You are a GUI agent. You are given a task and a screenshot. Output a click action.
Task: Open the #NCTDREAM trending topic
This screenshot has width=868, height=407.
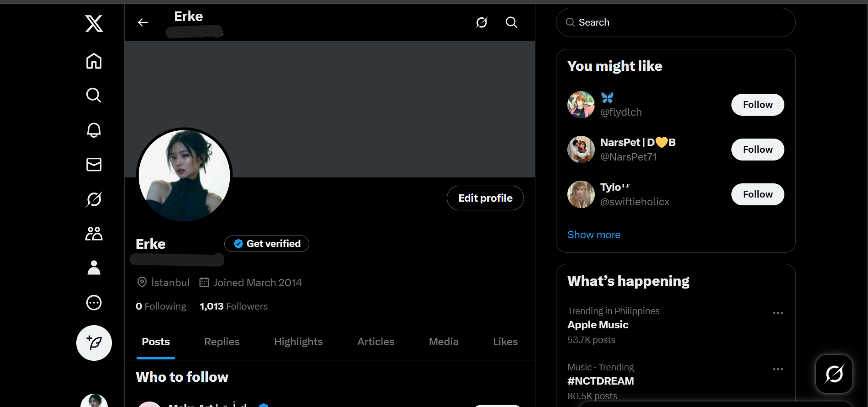pyautogui.click(x=601, y=381)
